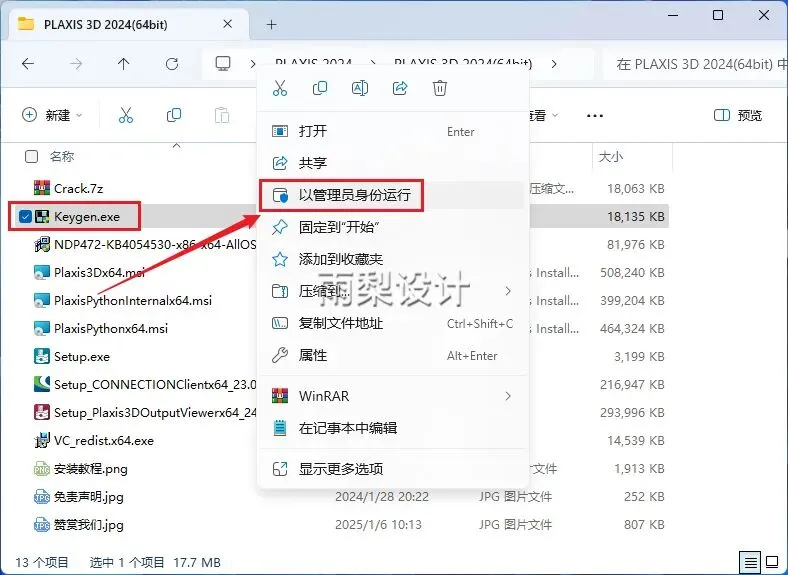Click the Copy icon in the Explorer toolbar
The width and height of the screenshot is (788, 575).
[174, 115]
